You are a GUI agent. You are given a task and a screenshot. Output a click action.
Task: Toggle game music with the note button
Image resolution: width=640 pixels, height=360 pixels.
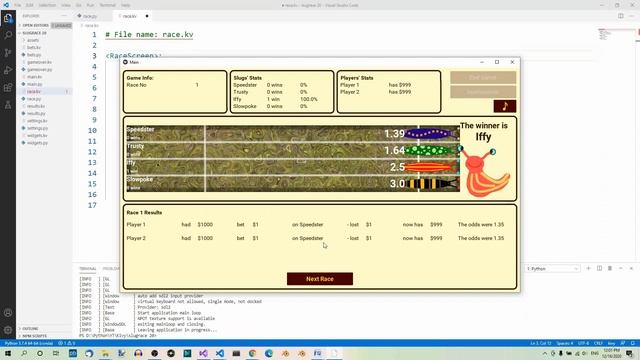(x=504, y=106)
